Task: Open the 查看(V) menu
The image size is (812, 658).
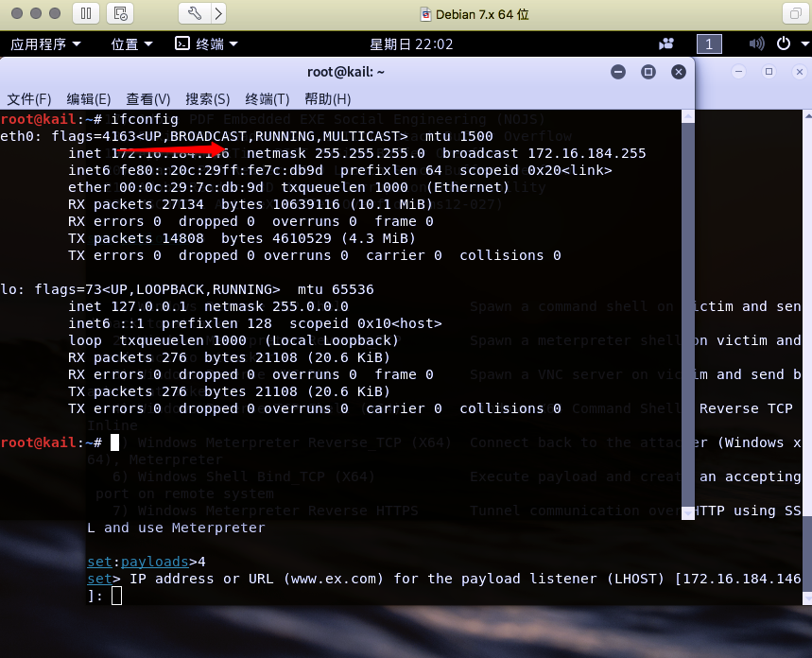Action: coord(147,98)
